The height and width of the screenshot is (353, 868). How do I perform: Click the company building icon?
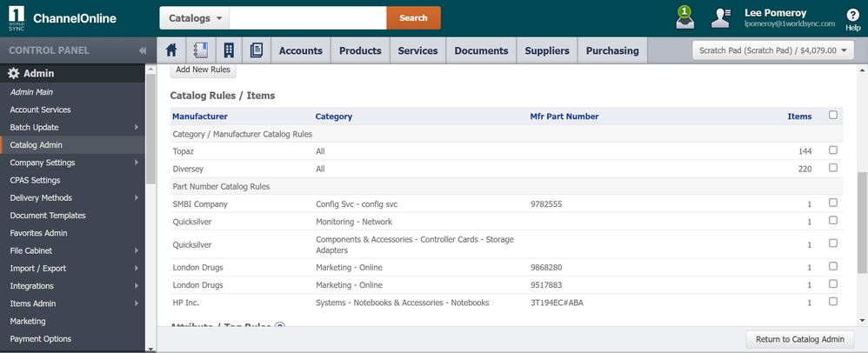pos(229,50)
